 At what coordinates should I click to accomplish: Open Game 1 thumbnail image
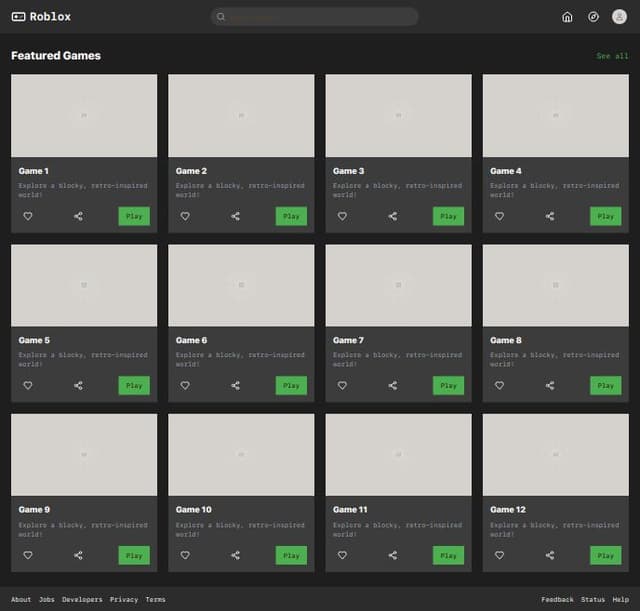pos(84,116)
